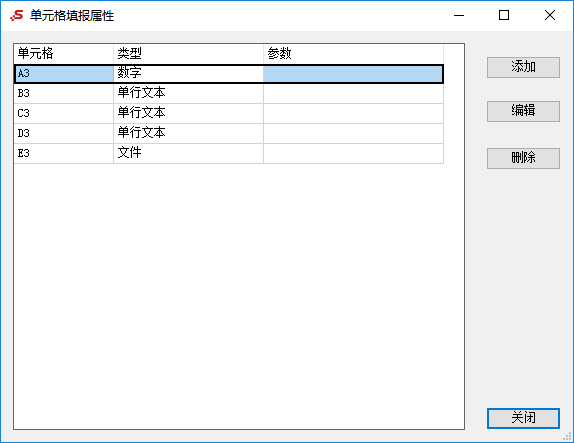Select the E3 cell entry
Viewport: 574px width, 443px height.
coord(64,153)
